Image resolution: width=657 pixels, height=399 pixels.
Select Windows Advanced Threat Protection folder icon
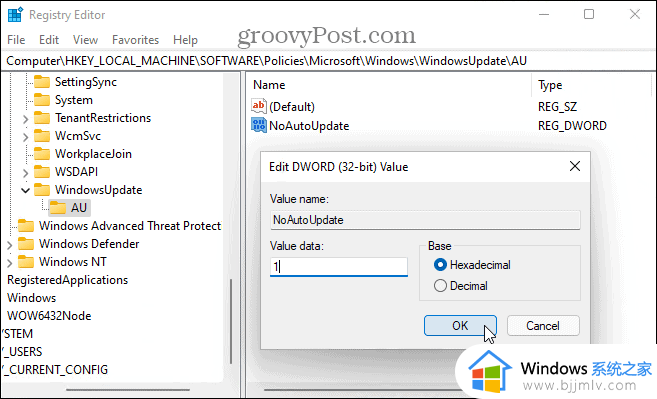pos(26,226)
